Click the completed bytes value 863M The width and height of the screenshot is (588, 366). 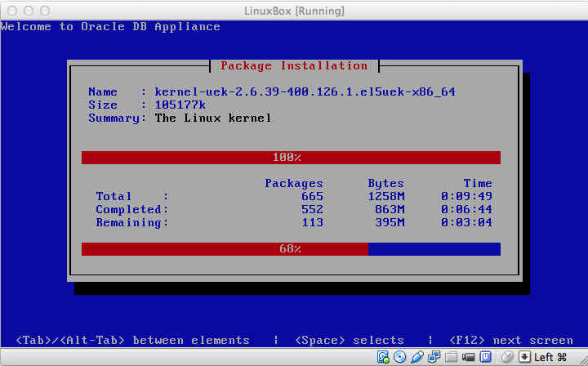[x=390, y=209]
